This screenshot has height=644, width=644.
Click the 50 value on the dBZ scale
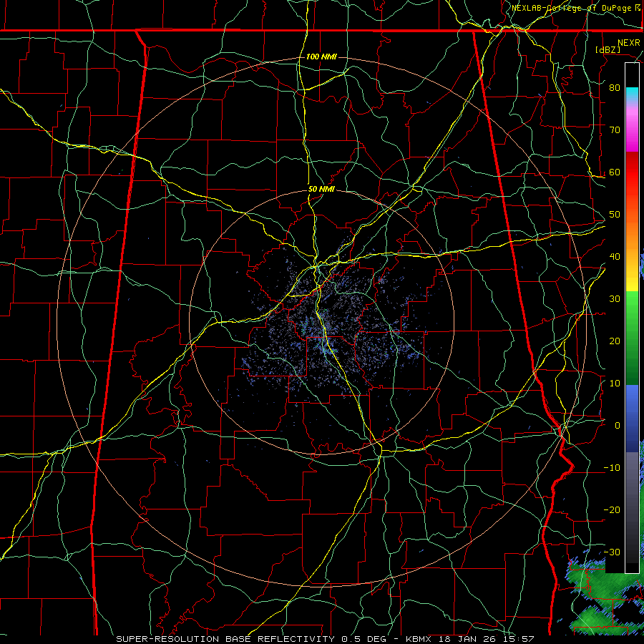615,215
